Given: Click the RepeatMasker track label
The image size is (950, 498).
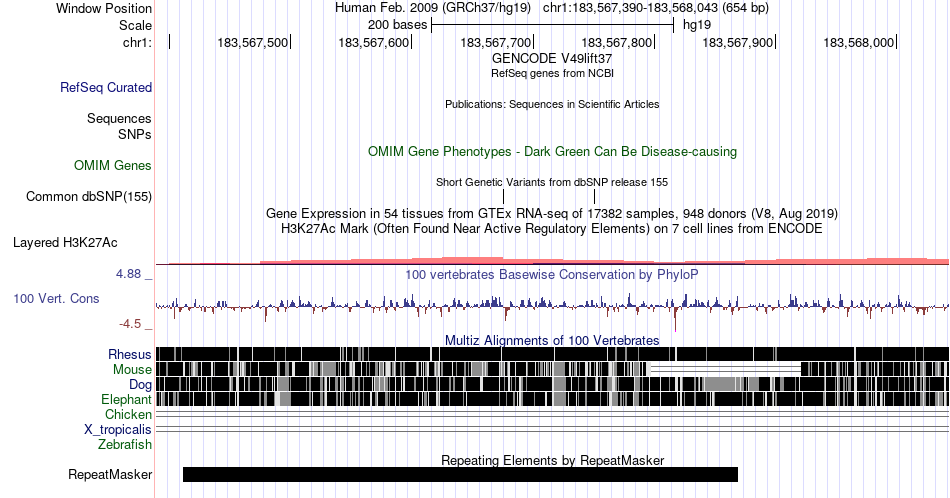Looking at the screenshot, I should point(110,474).
